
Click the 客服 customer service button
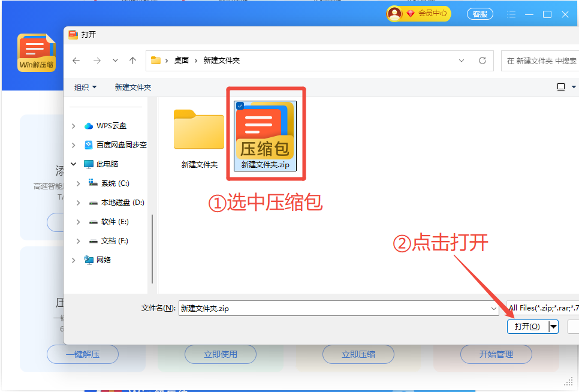click(x=480, y=14)
